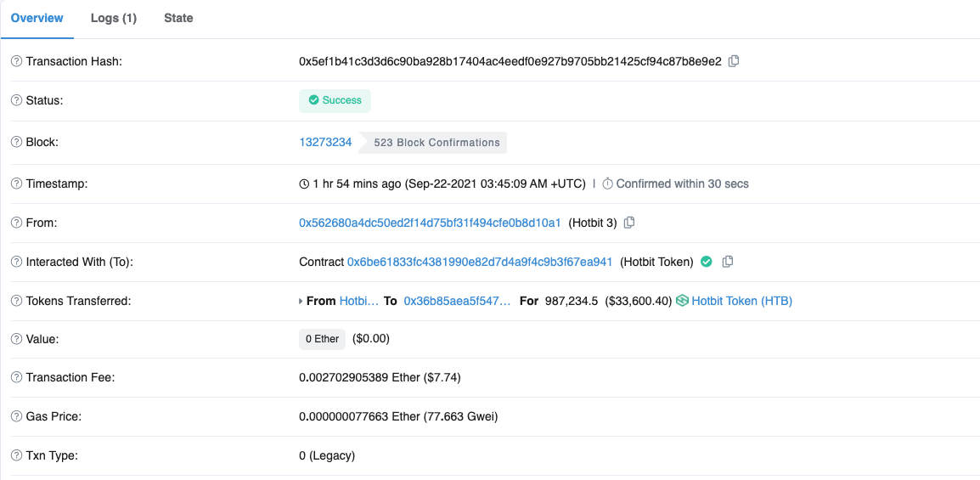The height and width of the screenshot is (480, 980).
Task: Click the Hotbit Token logo icon
Action: pyautogui.click(x=682, y=301)
